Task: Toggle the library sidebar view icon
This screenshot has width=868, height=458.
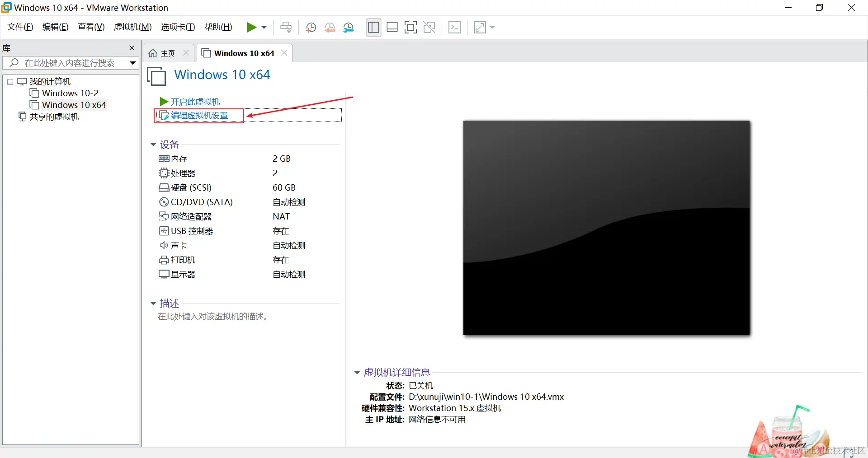Action: click(373, 28)
